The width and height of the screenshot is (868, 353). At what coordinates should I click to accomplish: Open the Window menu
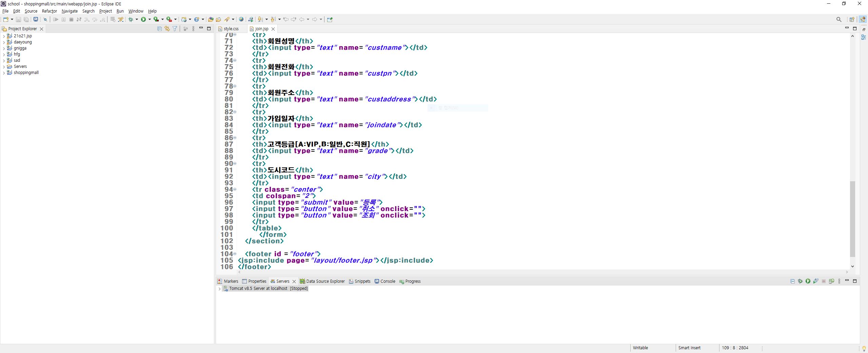(x=135, y=11)
